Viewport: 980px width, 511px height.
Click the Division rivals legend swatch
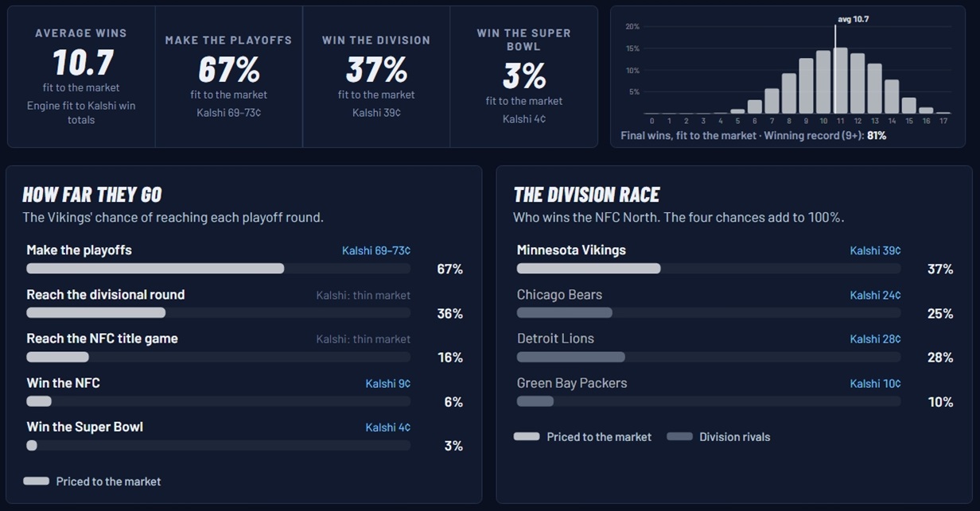pyautogui.click(x=679, y=436)
